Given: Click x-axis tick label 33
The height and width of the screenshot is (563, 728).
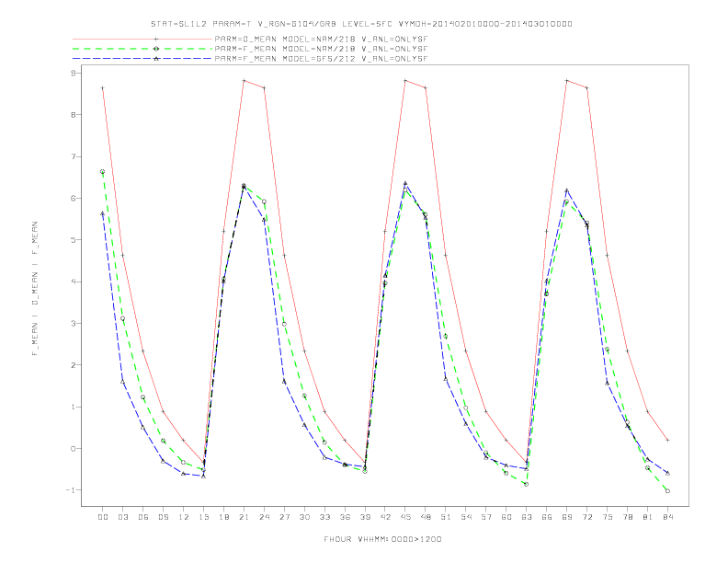Looking at the screenshot, I should (324, 517).
